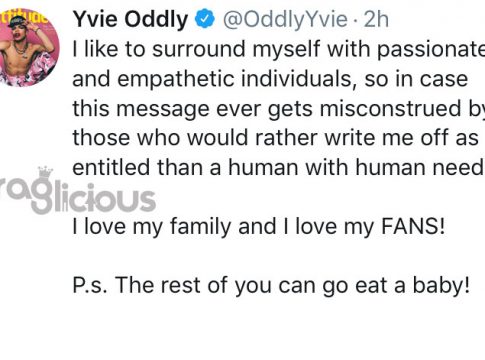Screen dimensions: 485x360
Task: Open the Yvie Oddly display name
Action: (x=130, y=20)
